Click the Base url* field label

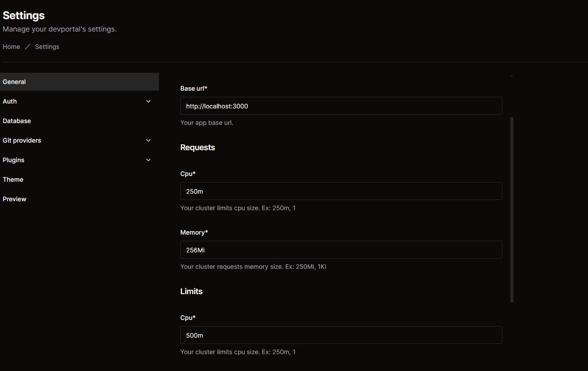coord(194,88)
